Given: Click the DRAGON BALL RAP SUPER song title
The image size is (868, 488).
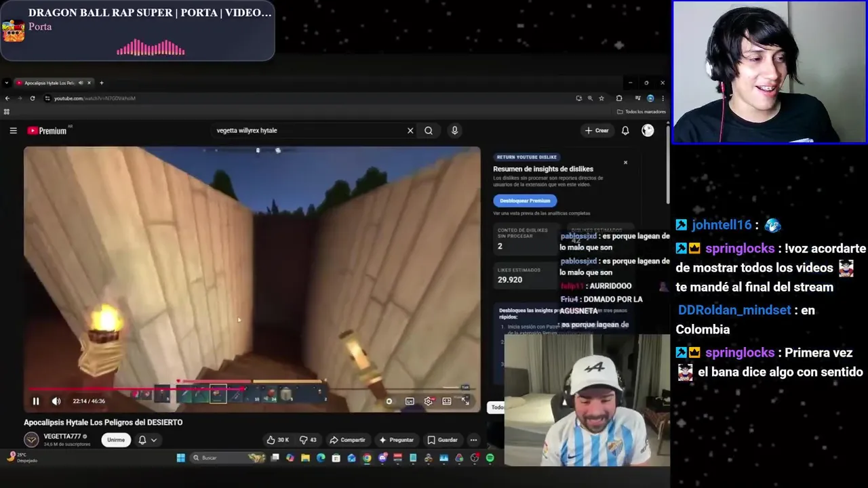Looking at the screenshot, I should click(150, 12).
